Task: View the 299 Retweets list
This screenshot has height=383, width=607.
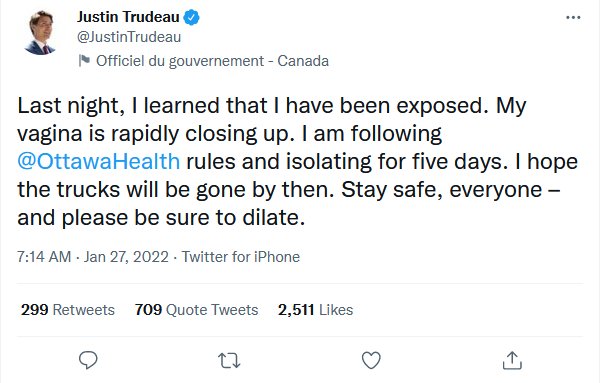Action: click(x=68, y=310)
